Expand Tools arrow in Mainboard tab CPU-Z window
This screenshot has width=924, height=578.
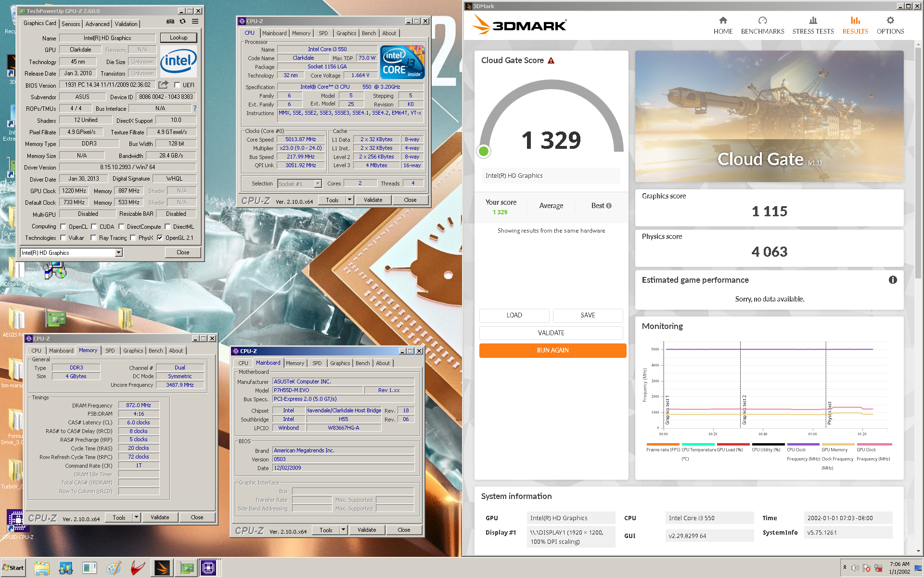click(344, 530)
